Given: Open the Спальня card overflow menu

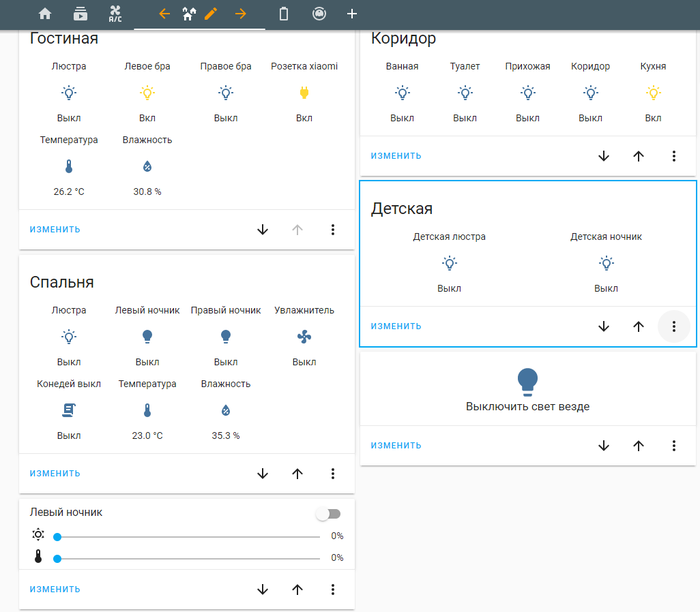Looking at the screenshot, I should tap(332, 473).
